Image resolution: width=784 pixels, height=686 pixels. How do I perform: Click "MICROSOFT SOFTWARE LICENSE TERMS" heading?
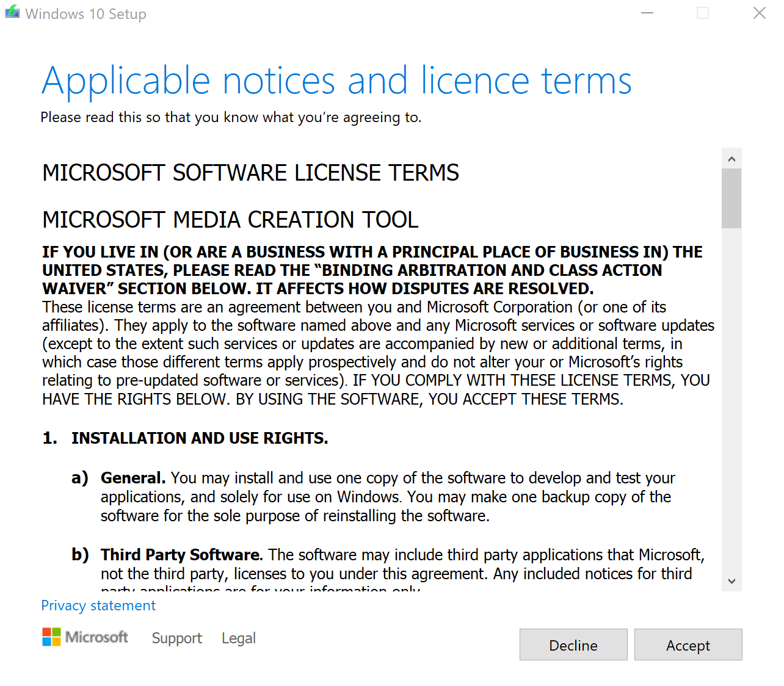pyautogui.click(x=250, y=173)
